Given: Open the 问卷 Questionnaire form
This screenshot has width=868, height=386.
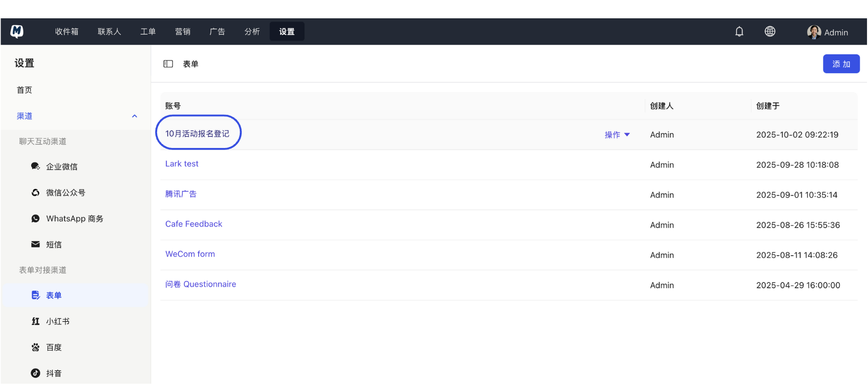Looking at the screenshot, I should click(200, 284).
